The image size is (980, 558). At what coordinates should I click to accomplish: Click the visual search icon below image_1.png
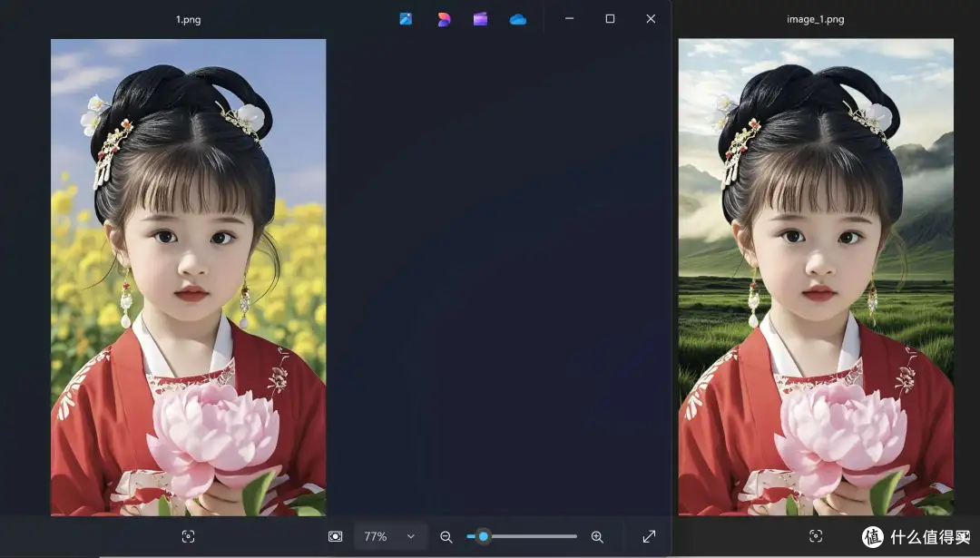816,536
